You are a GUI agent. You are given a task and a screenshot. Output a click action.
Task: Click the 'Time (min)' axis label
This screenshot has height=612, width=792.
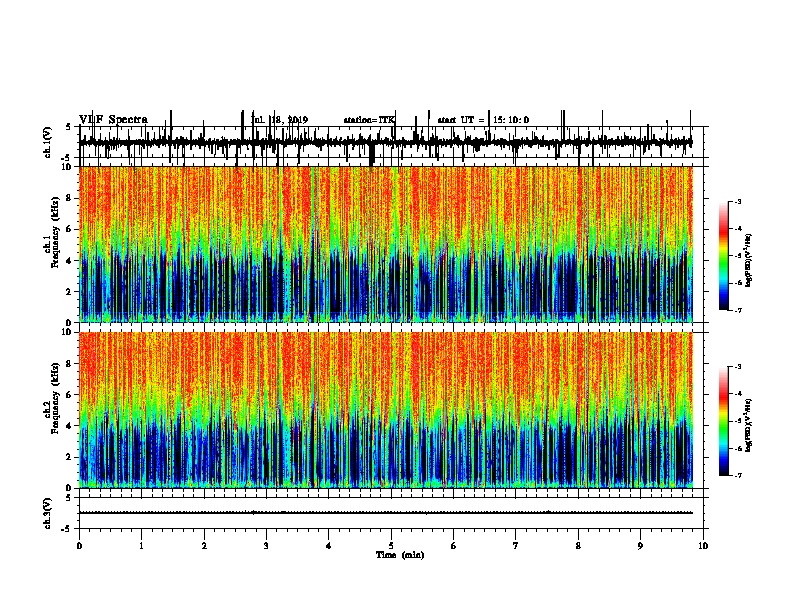[400, 555]
